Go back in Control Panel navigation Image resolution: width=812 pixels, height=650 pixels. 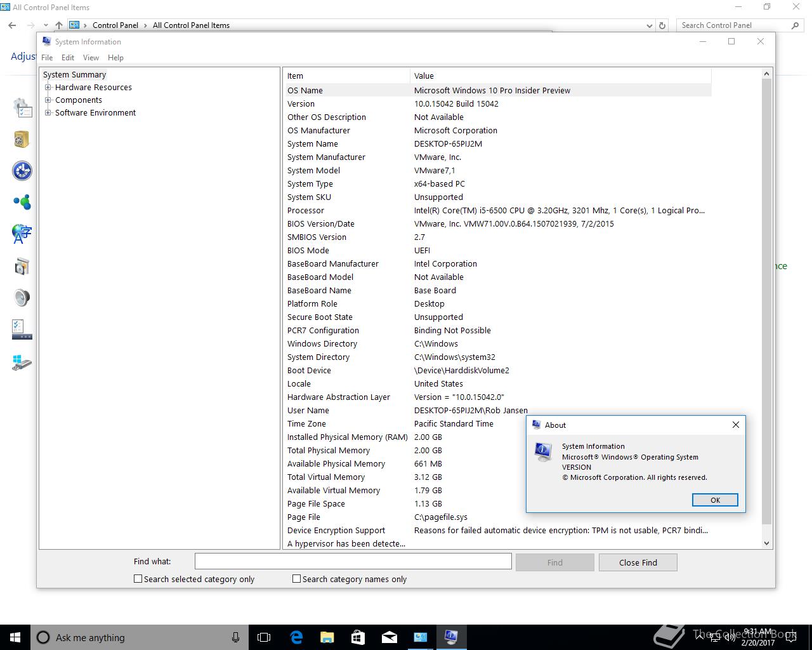(12, 25)
